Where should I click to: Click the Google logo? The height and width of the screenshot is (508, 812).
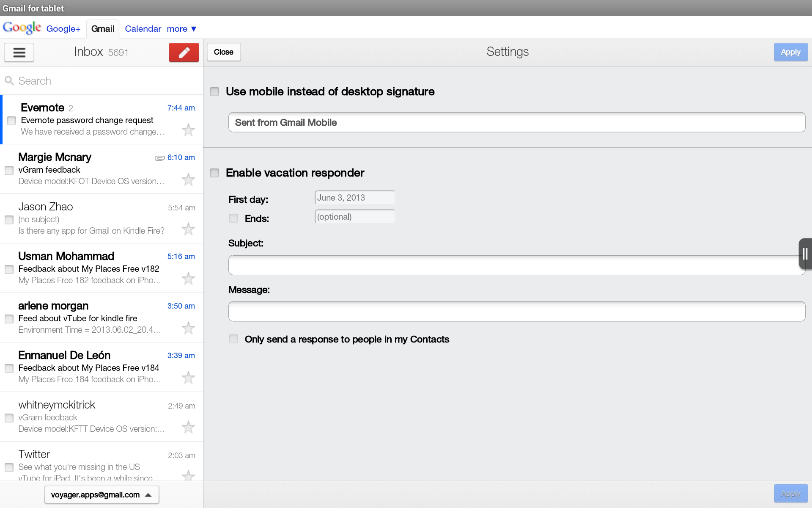[21, 28]
